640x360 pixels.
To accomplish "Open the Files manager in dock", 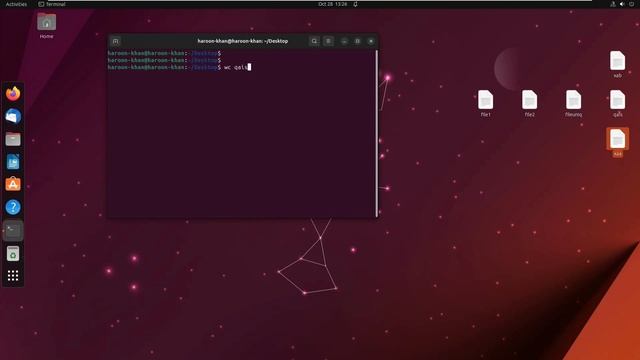I will [13, 139].
